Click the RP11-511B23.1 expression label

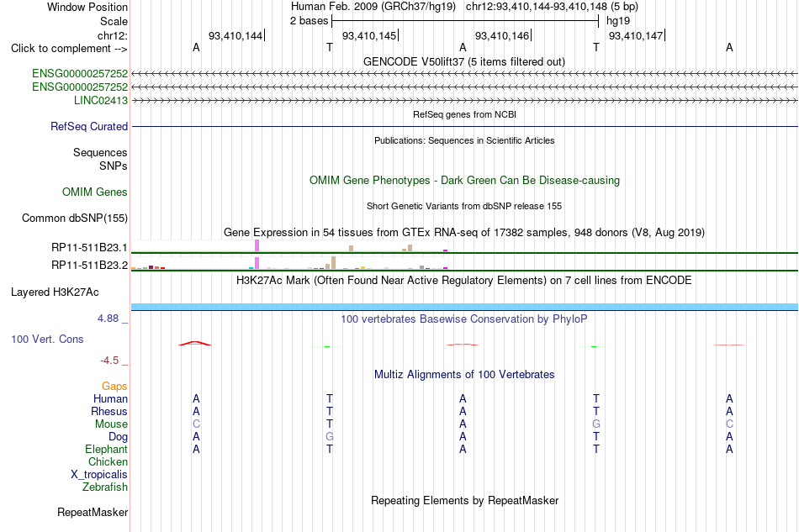click(x=89, y=247)
